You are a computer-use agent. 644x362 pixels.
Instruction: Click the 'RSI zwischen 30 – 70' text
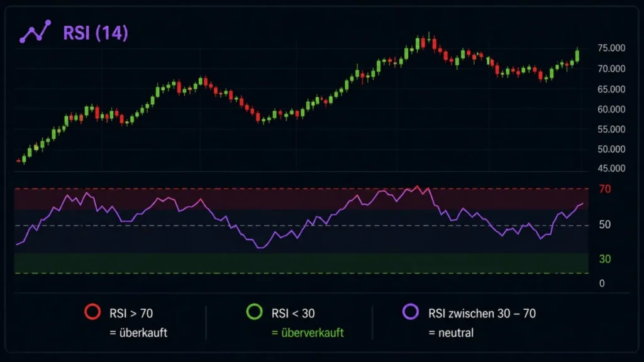point(482,314)
